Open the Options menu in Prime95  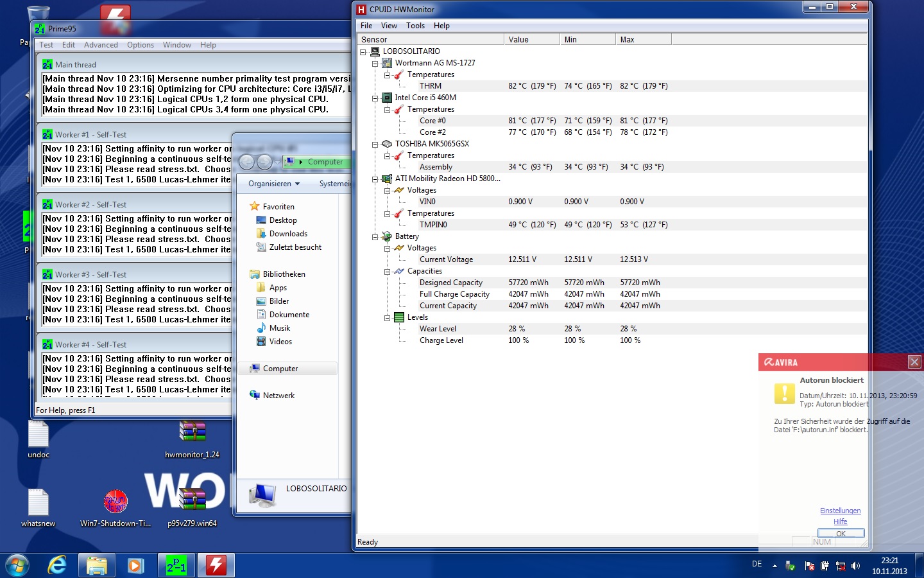pyautogui.click(x=141, y=45)
